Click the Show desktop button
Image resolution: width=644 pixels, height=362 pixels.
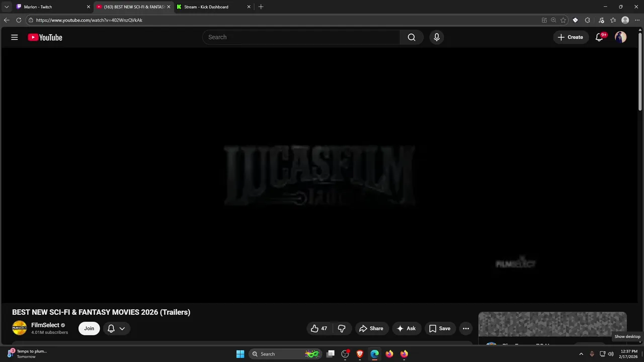[642, 354]
